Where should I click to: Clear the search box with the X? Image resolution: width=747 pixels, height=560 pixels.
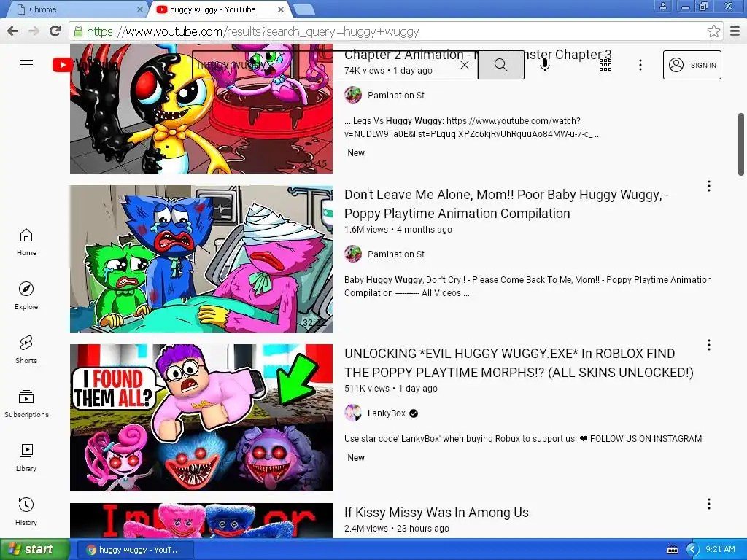click(x=465, y=65)
